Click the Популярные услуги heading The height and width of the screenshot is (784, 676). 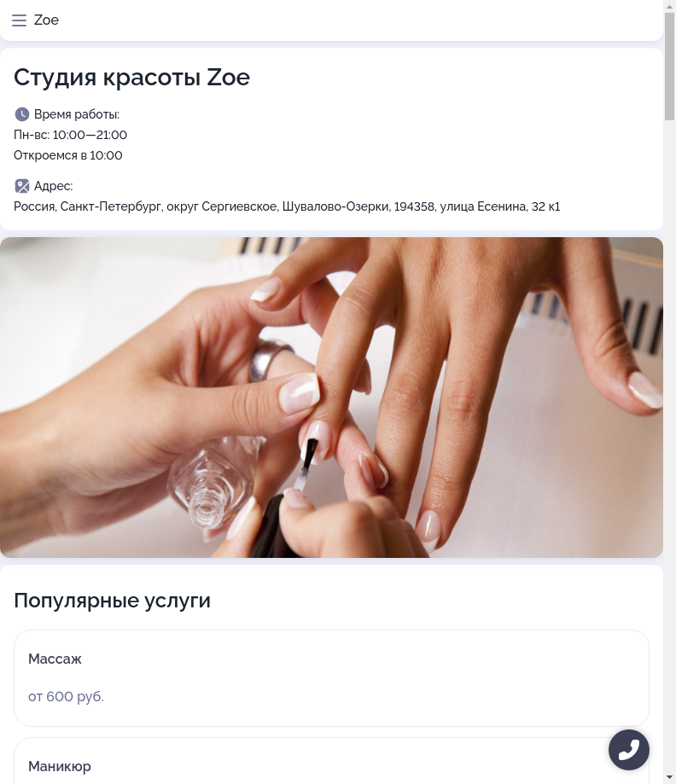point(112,601)
